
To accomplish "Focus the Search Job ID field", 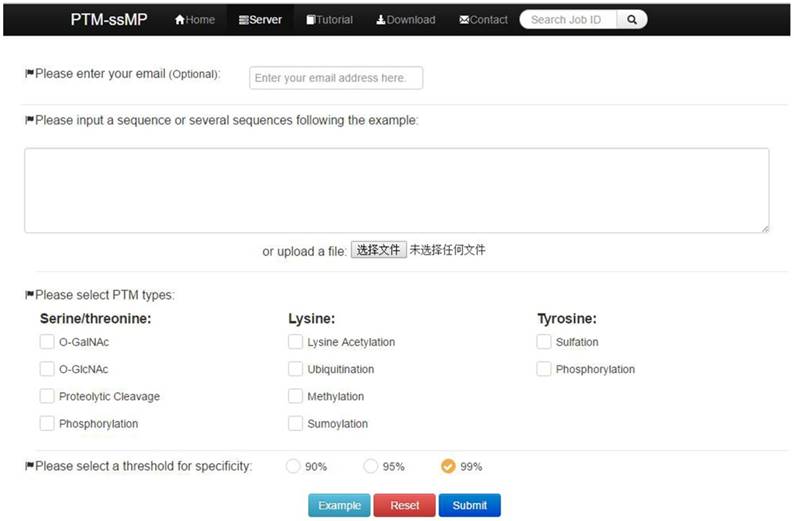I will point(567,19).
